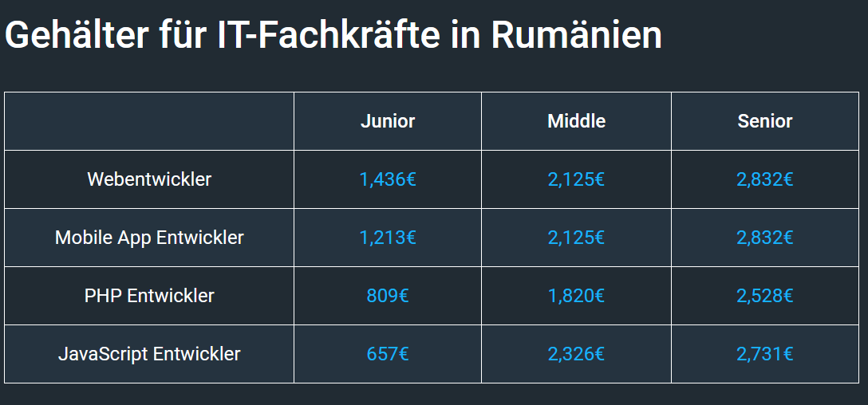868x405 pixels.
Task: Open the Webentwickler Senior salary link
Action: coord(765,179)
